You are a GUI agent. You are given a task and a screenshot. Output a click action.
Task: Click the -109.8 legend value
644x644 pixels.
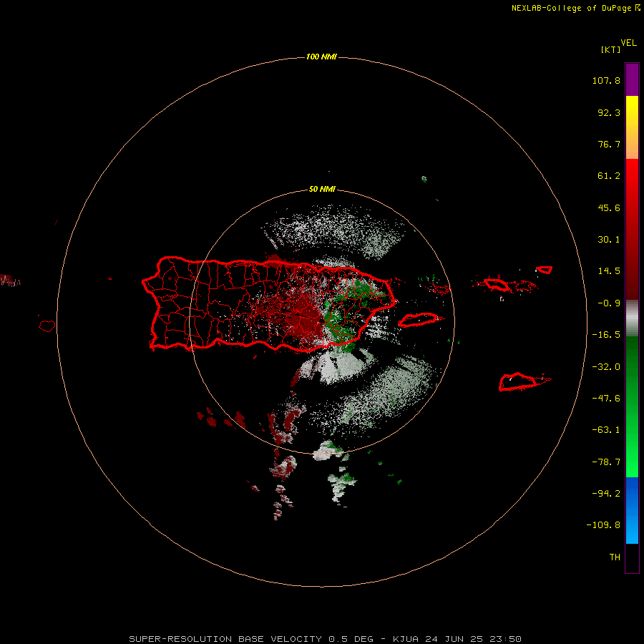click(x=604, y=525)
